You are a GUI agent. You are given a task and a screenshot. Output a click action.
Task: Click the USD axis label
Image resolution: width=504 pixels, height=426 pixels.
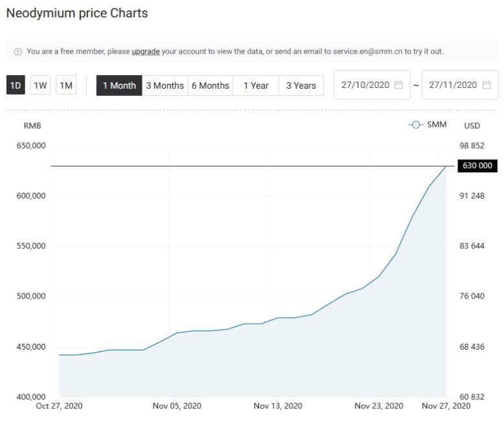pos(472,126)
